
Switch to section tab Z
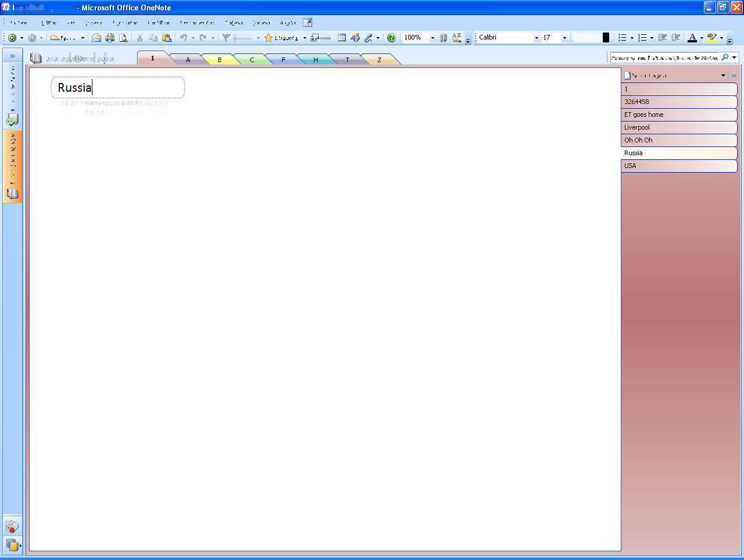(380, 59)
